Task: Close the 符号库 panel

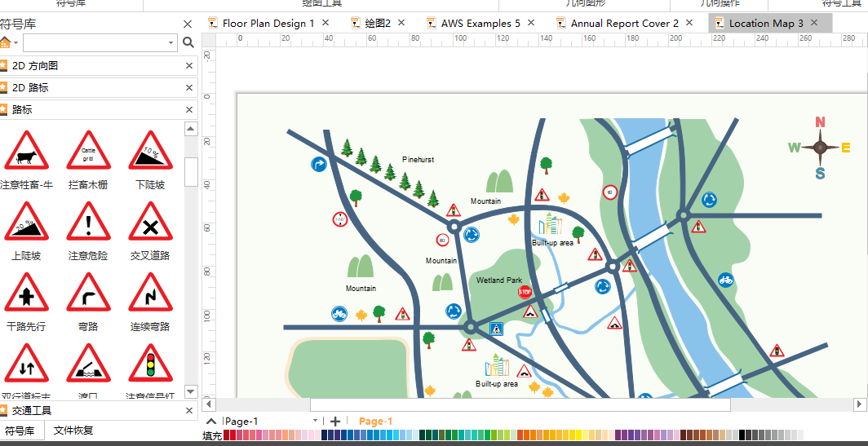Action: pyautogui.click(x=188, y=24)
